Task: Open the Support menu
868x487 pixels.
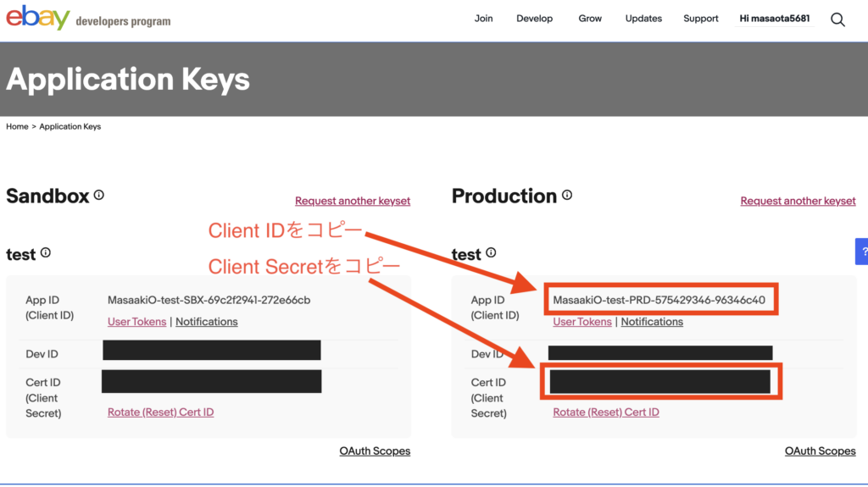Action: click(x=701, y=19)
